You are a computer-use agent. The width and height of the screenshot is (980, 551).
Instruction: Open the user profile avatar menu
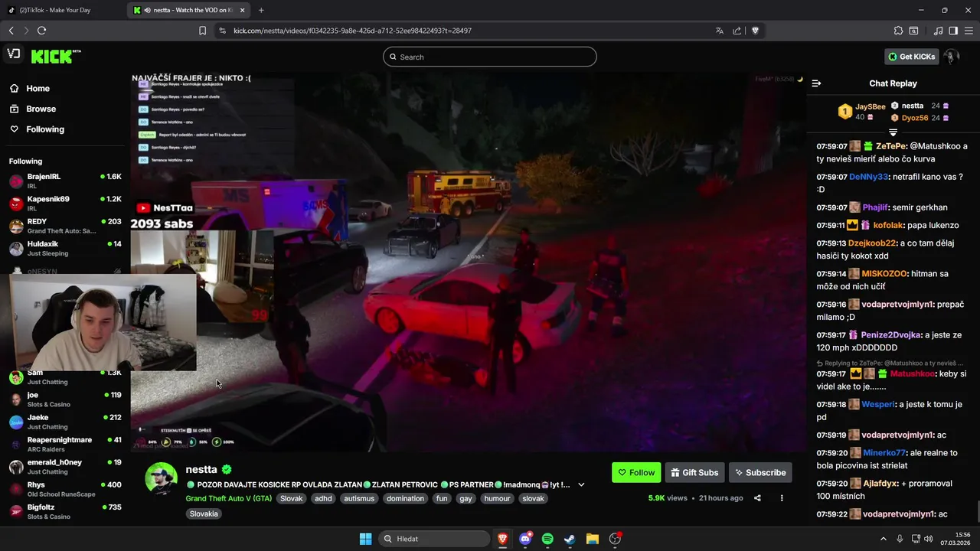point(952,57)
